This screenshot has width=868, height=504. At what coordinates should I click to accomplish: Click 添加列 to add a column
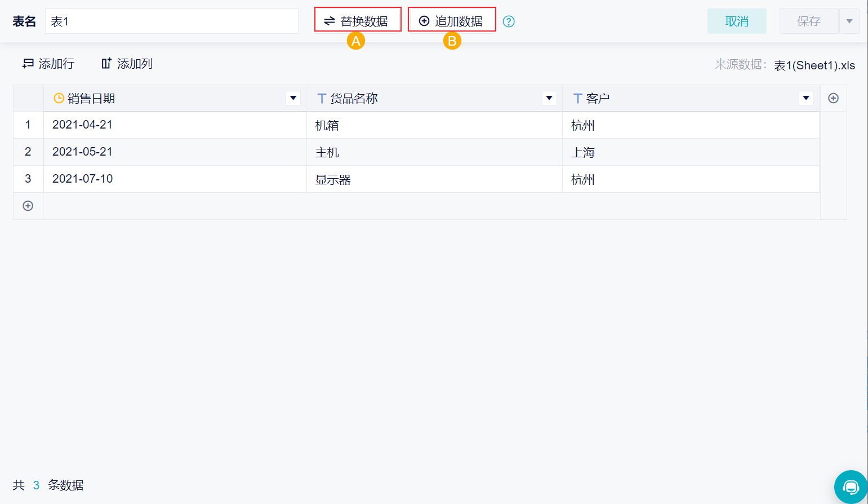[x=127, y=64]
